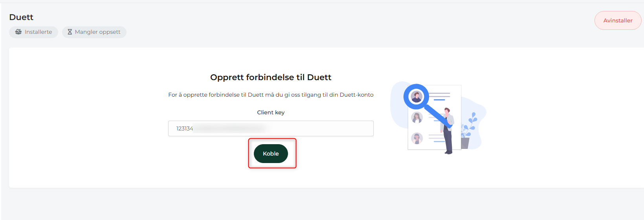Click the standing person figure in the illustration
The height and width of the screenshot is (220, 644).
click(x=447, y=131)
